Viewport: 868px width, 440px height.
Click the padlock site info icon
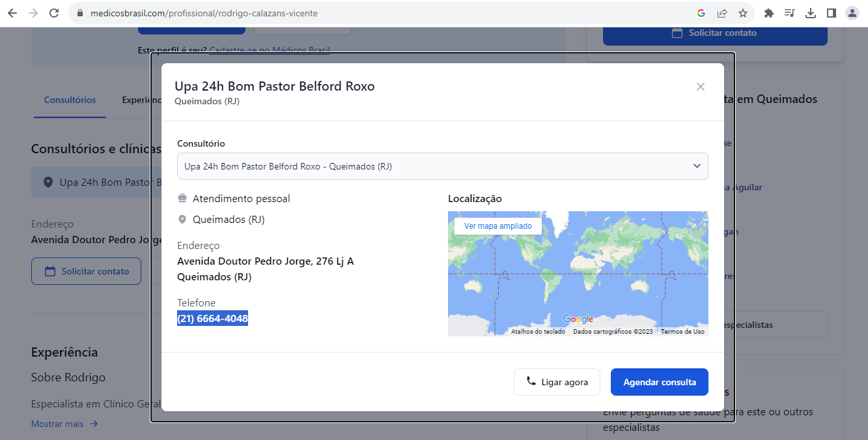80,13
